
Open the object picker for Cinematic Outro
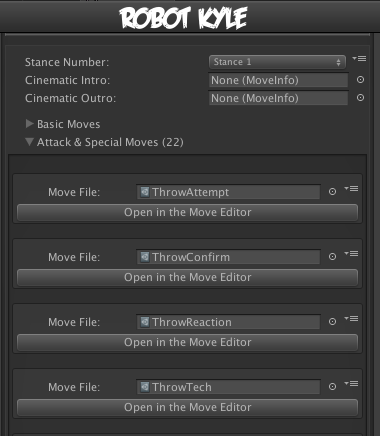point(360,98)
